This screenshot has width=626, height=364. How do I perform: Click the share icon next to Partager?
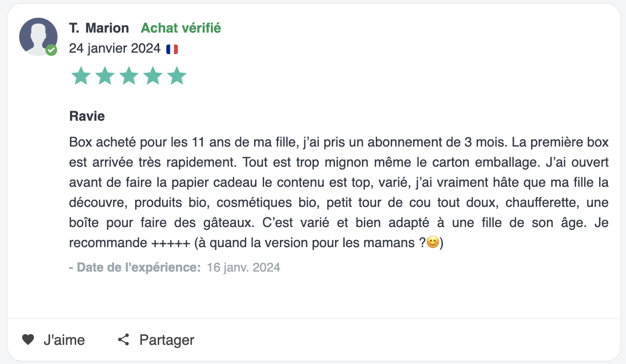(x=124, y=340)
